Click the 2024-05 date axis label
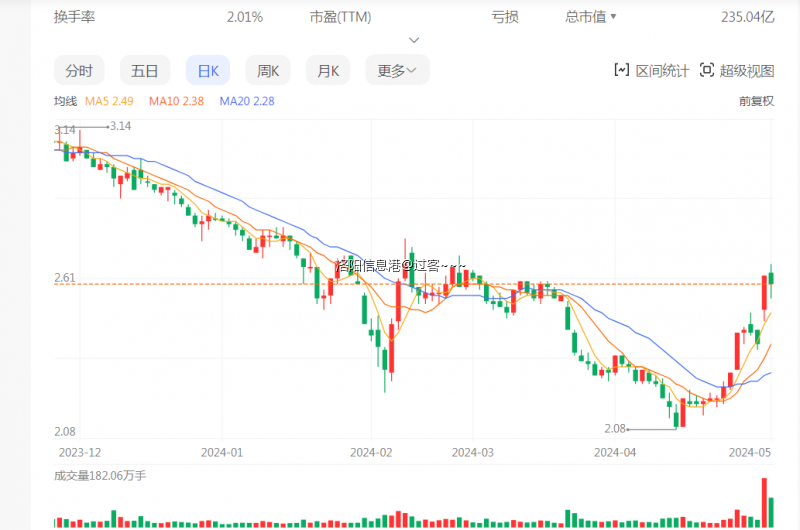The width and height of the screenshot is (800, 530). click(x=749, y=452)
